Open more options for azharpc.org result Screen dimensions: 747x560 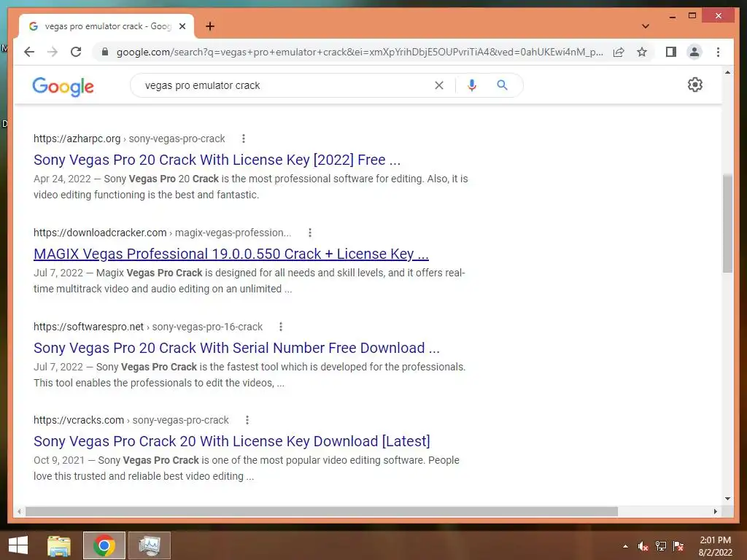(244, 139)
